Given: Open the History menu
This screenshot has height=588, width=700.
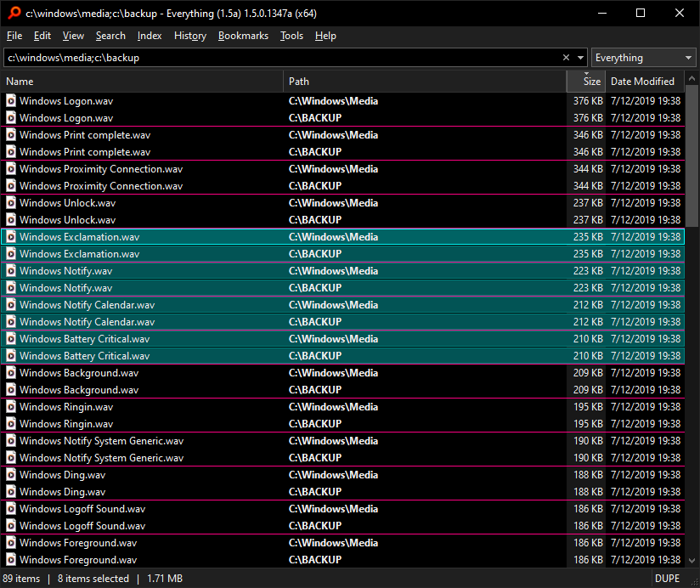Looking at the screenshot, I should pos(190,36).
